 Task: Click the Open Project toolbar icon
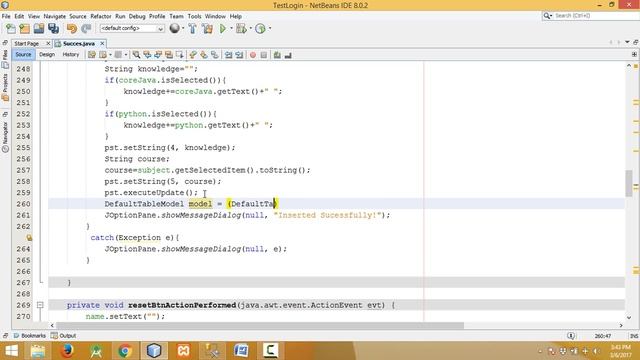pyautogui.click(x=39, y=29)
